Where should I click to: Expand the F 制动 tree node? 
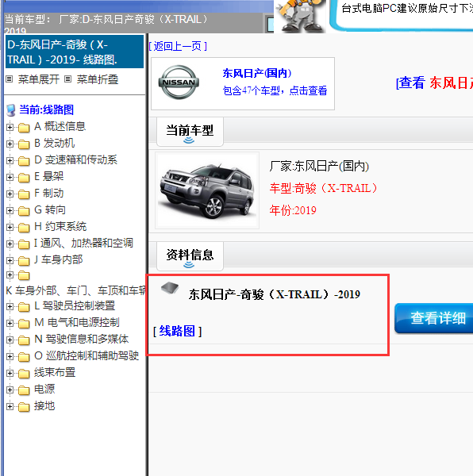[x=10, y=194]
